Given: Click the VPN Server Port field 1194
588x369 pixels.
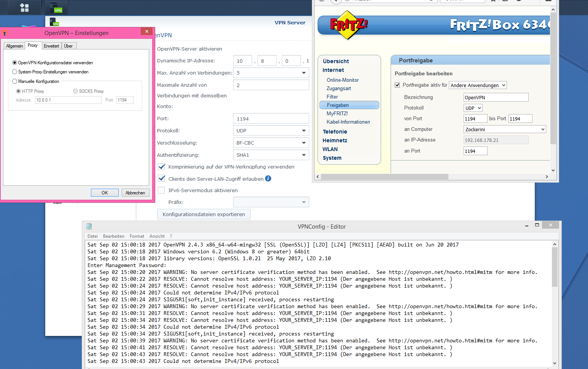Looking at the screenshot, I should point(271,119).
